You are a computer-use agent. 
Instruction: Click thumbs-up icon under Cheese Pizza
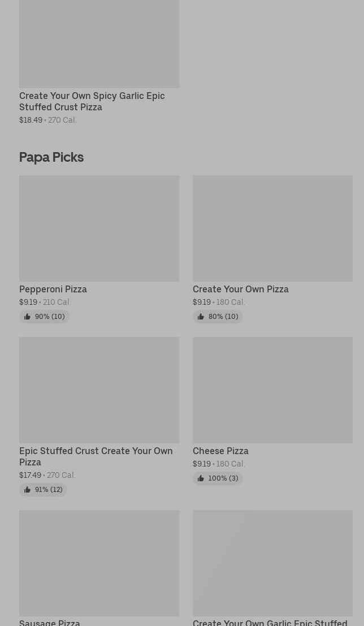tap(201, 478)
